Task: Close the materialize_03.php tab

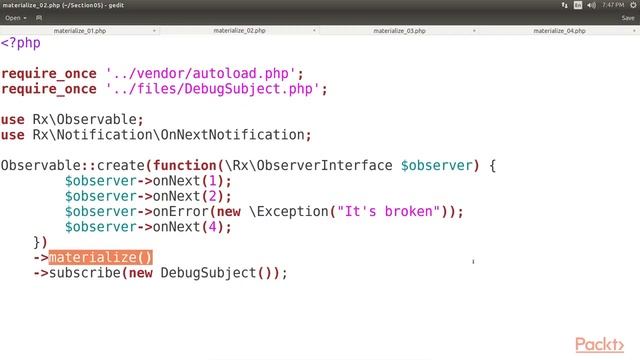Action: point(474,31)
